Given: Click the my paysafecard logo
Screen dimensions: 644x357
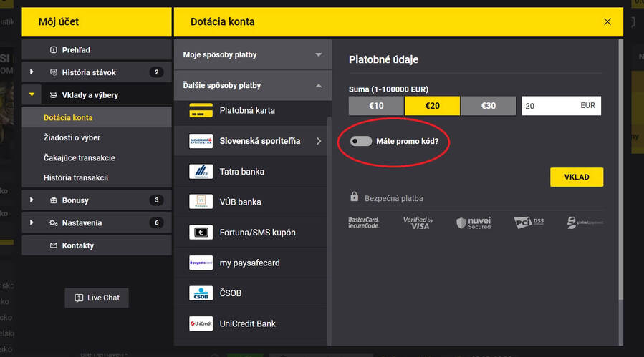Looking at the screenshot, I should 201,263.
